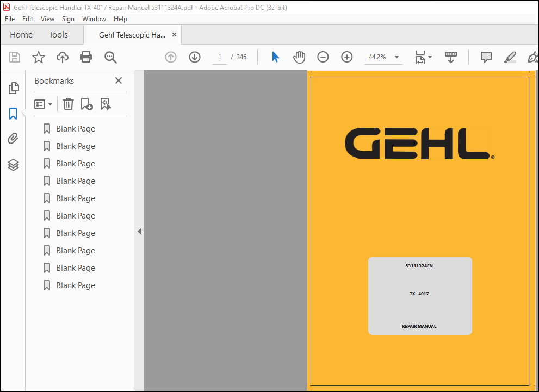Open the Sign menu
Screen dimensions: 539x392
68,19
